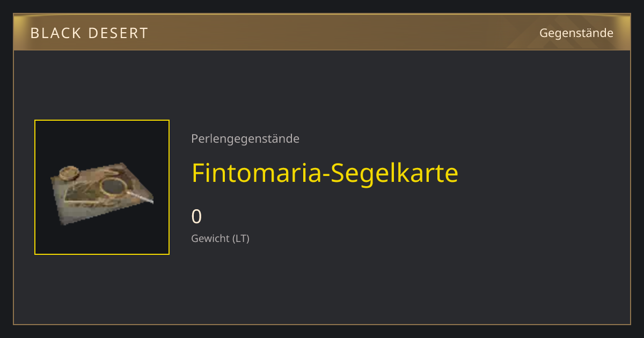
Task: Click the Fintomaria-Segelkarte item icon
Action: click(102, 187)
